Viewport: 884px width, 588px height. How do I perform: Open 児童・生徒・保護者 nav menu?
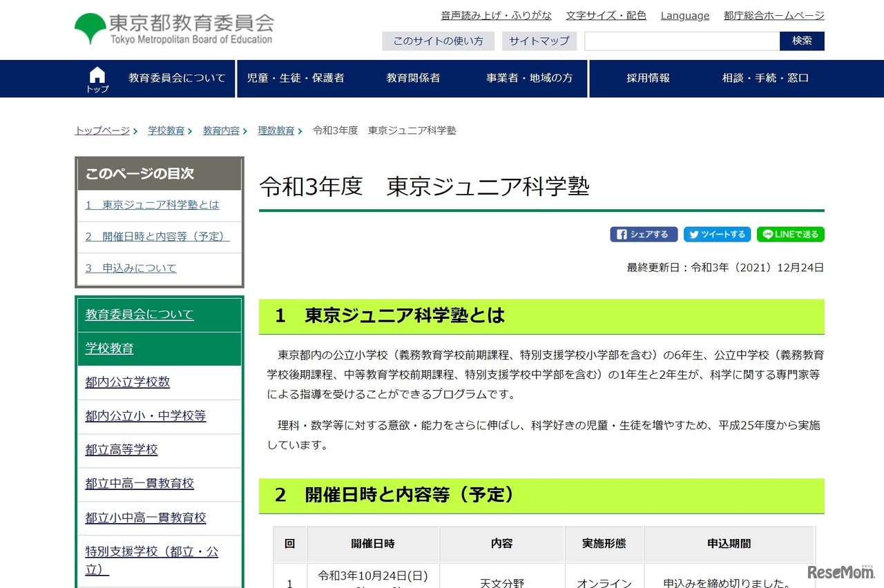(x=296, y=78)
